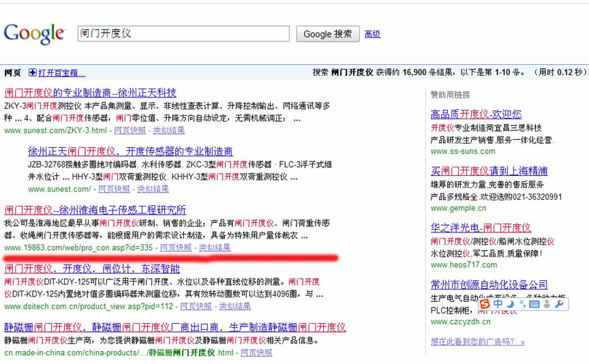This screenshot has height=364, width=589.
Task: Open sponsored link 高品质开度仪-欢迎您
Action: [476, 114]
